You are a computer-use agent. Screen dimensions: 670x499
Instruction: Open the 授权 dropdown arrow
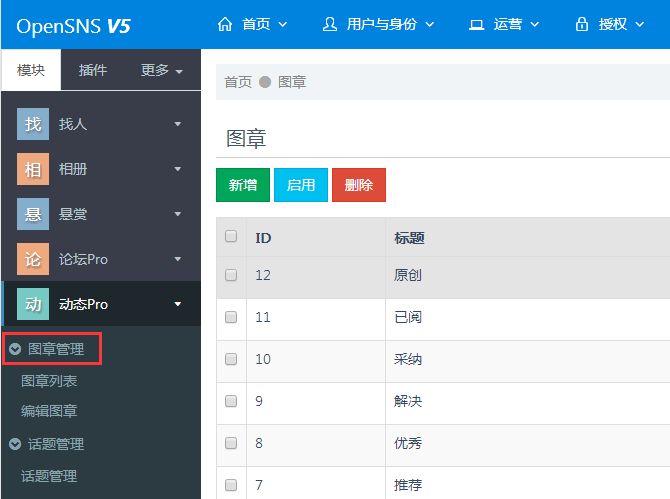640,25
